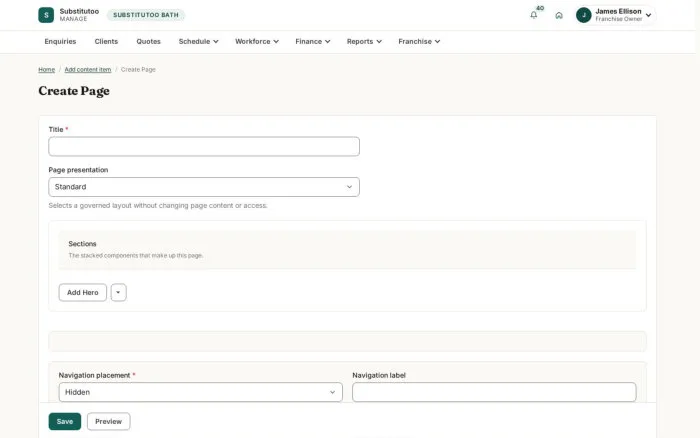Click the Create Page heading text
The image size is (700, 438).
[x=74, y=91]
